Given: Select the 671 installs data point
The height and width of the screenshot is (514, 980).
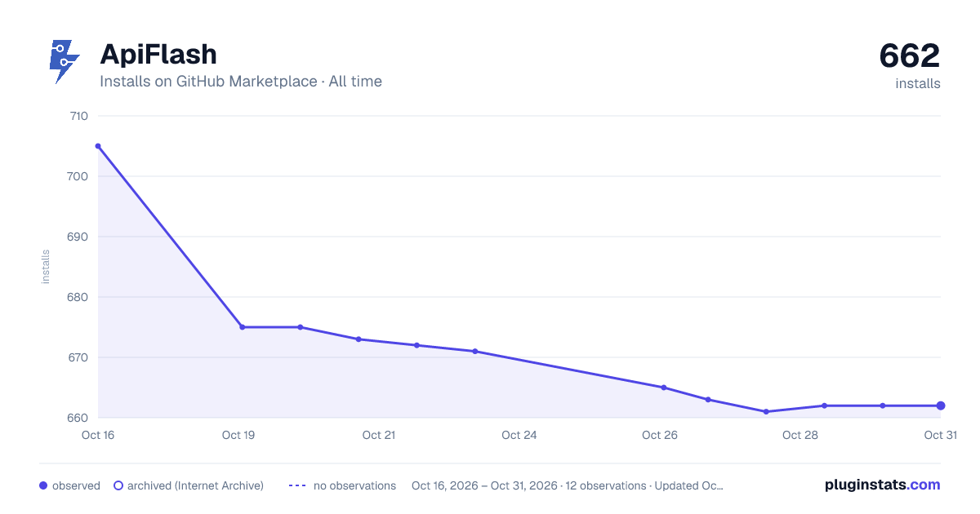Looking at the screenshot, I should [x=475, y=352].
